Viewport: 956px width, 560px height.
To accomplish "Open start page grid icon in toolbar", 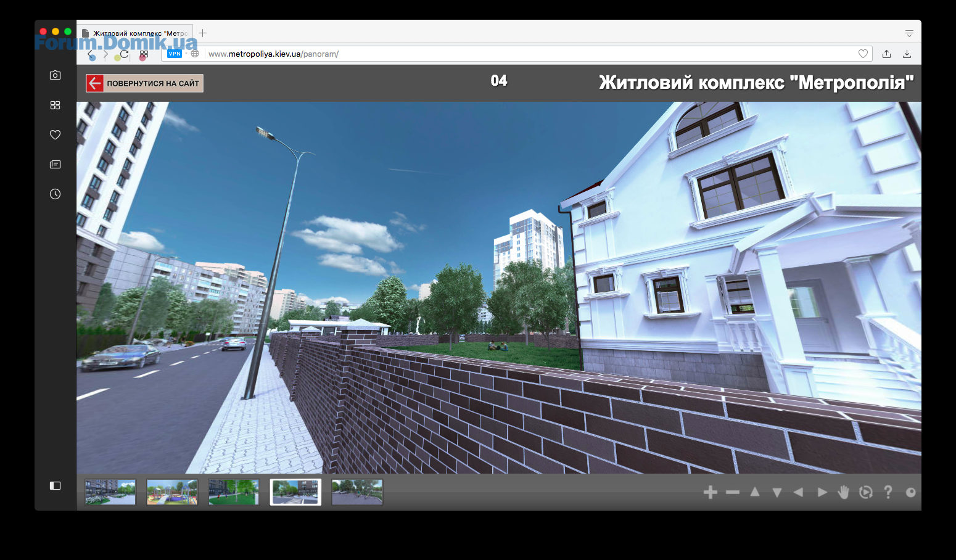I will tap(144, 54).
